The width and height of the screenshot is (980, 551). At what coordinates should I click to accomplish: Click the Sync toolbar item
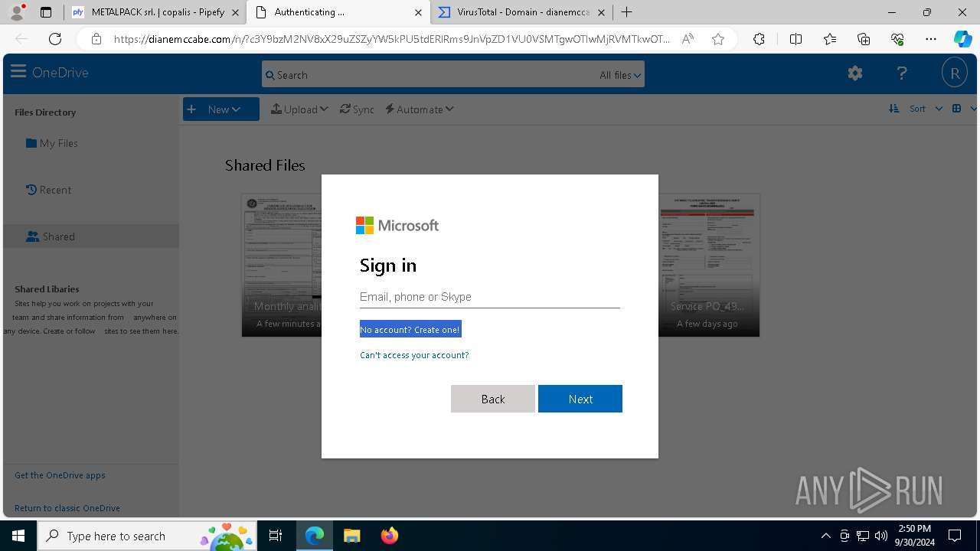coord(357,109)
